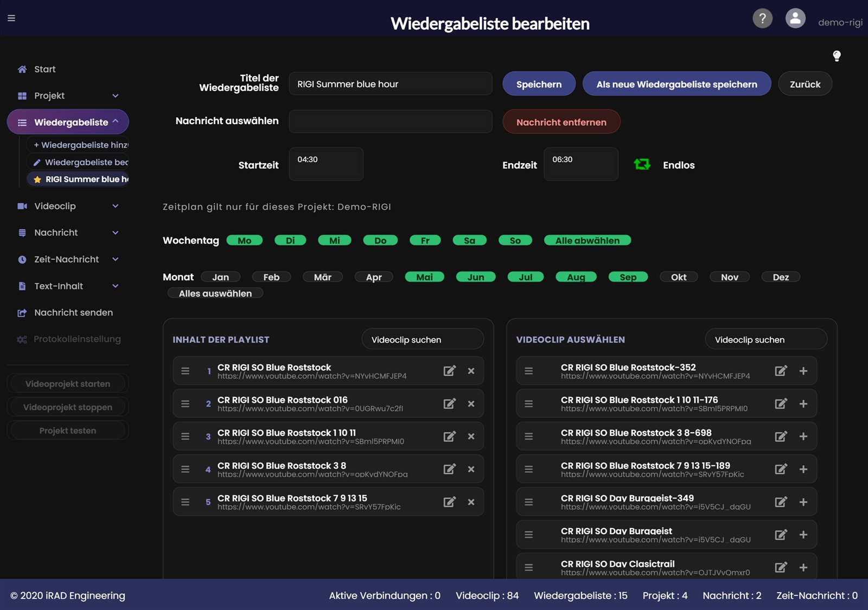The height and width of the screenshot is (610, 868).
Task: Click Alles auswählen for months
Action: click(215, 293)
